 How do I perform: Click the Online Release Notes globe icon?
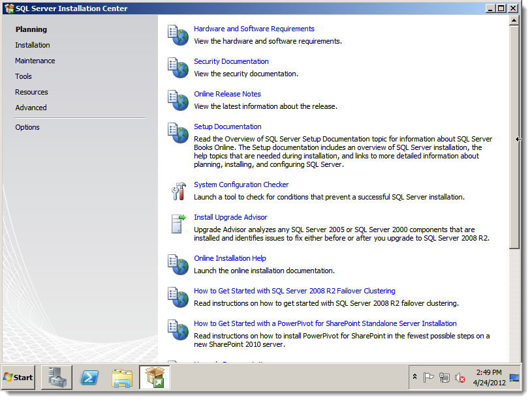click(178, 100)
